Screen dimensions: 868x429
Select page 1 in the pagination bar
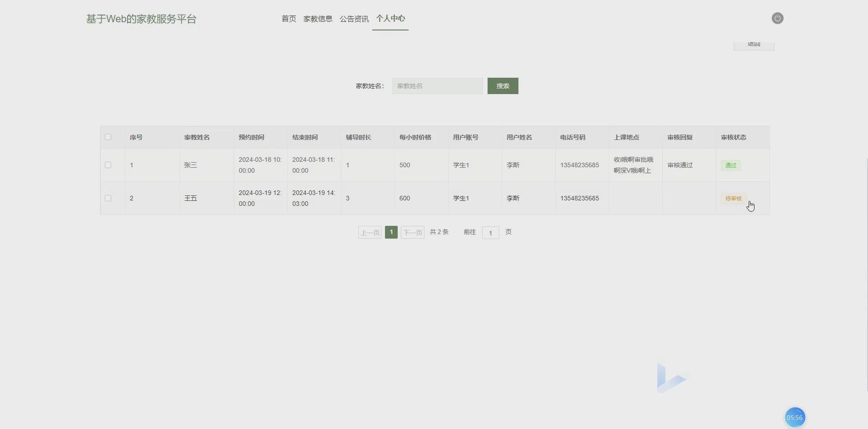(x=391, y=232)
